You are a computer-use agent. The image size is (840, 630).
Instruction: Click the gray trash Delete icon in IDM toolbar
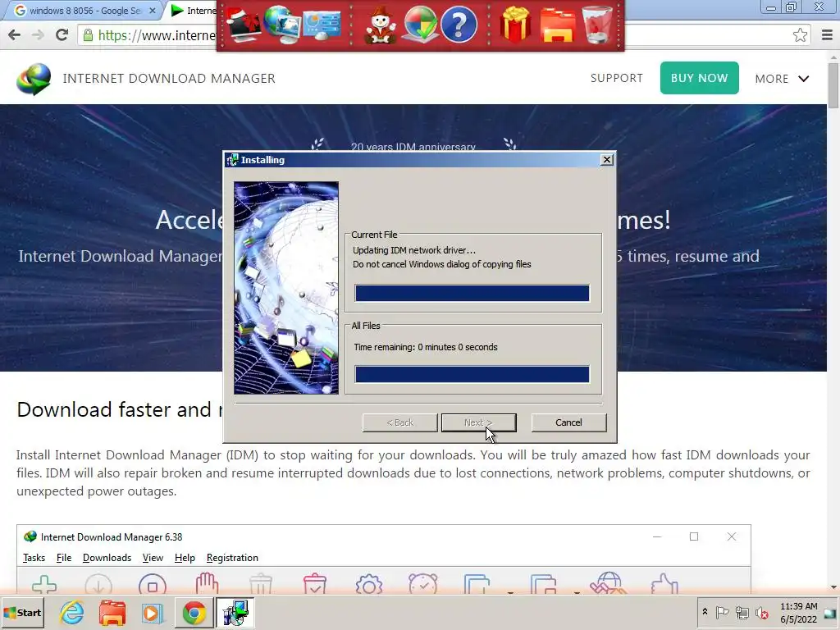pos(261,584)
